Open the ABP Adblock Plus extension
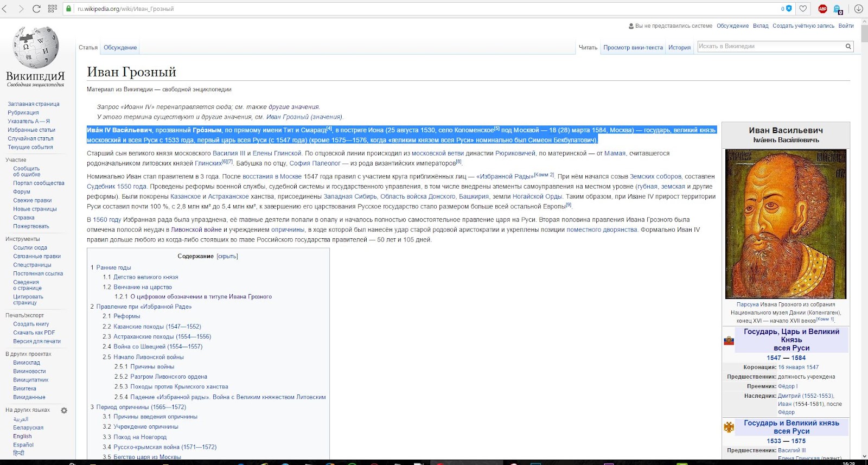The height and width of the screenshot is (465, 868). pyautogui.click(x=822, y=9)
